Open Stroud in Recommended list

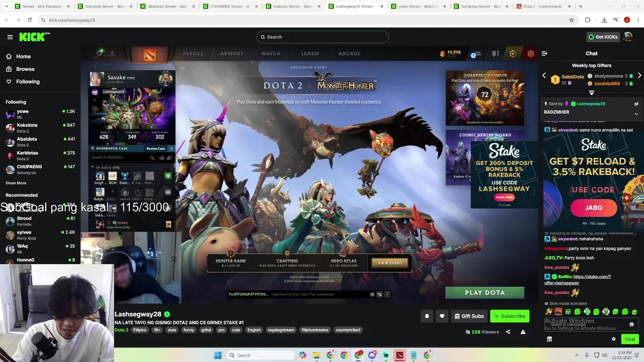click(x=40, y=221)
